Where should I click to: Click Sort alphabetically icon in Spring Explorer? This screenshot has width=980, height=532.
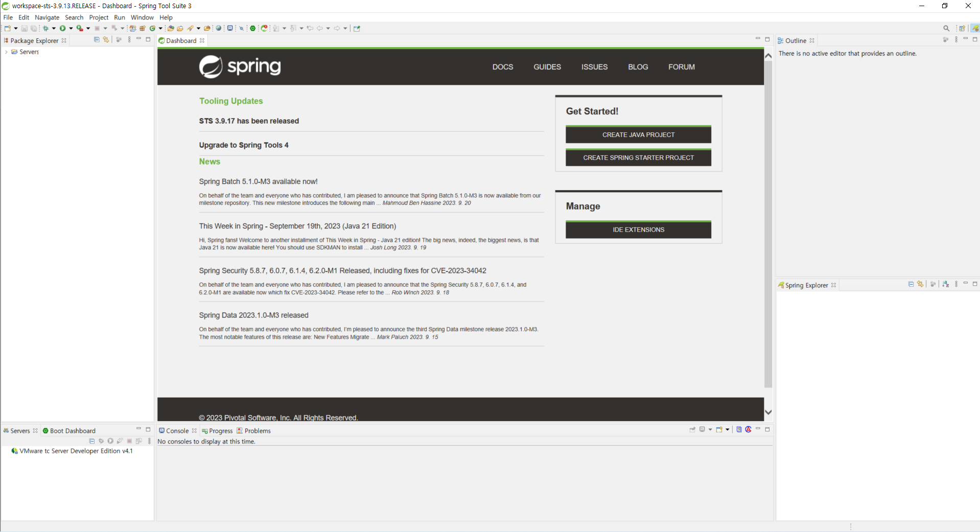pyautogui.click(x=946, y=284)
